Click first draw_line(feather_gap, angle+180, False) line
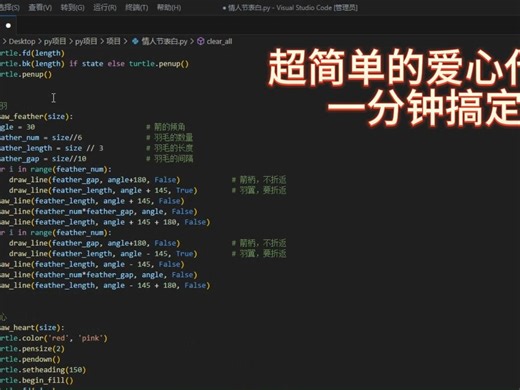This screenshot has height=390, width=520. (94, 180)
